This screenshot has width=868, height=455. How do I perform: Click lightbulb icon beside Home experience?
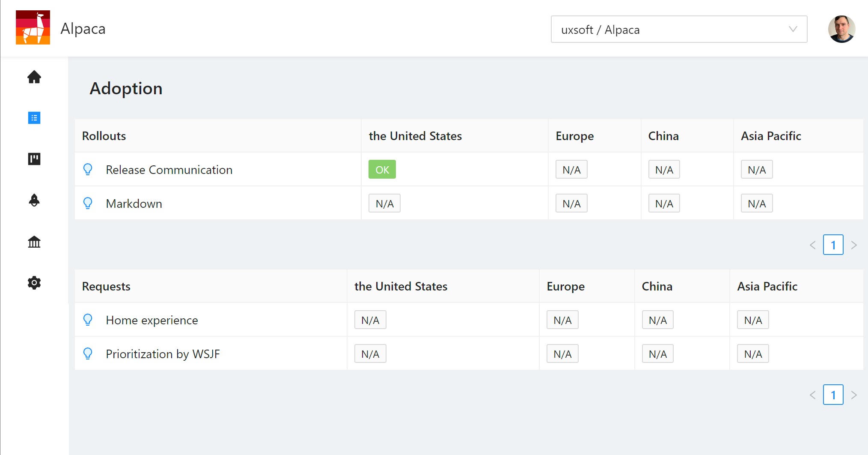click(x=88, y=320)
